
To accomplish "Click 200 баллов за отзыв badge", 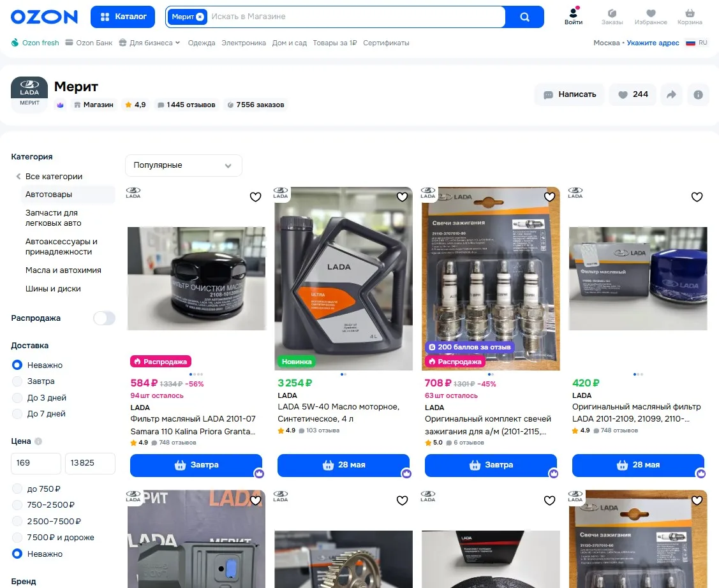I will coord(470,347).
